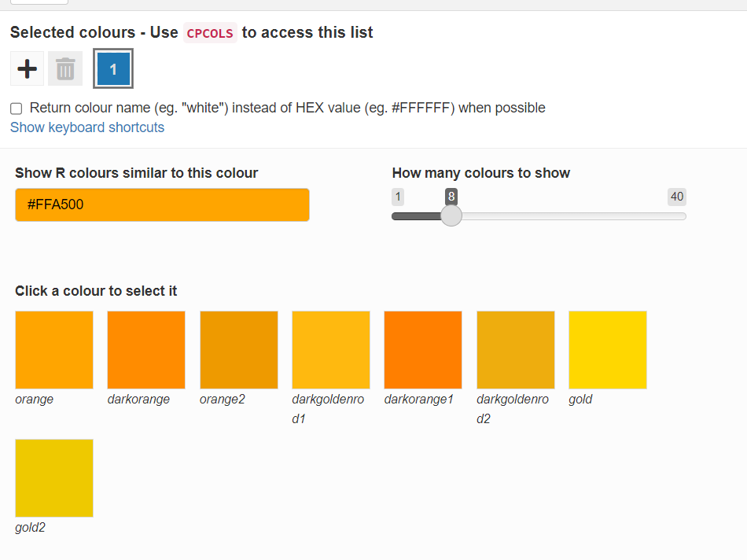Select the gold2 colour swatch
This screenshot has width=747, height=560.
54,478
